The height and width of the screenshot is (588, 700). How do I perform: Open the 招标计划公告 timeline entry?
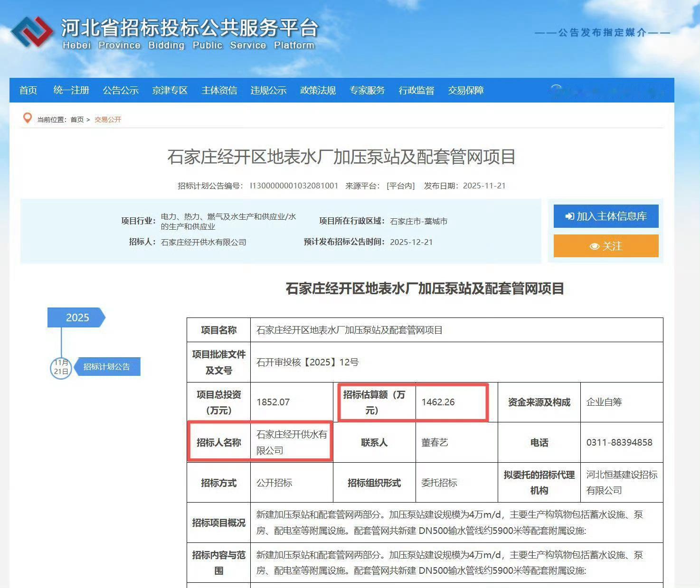[x=107, y=366]
